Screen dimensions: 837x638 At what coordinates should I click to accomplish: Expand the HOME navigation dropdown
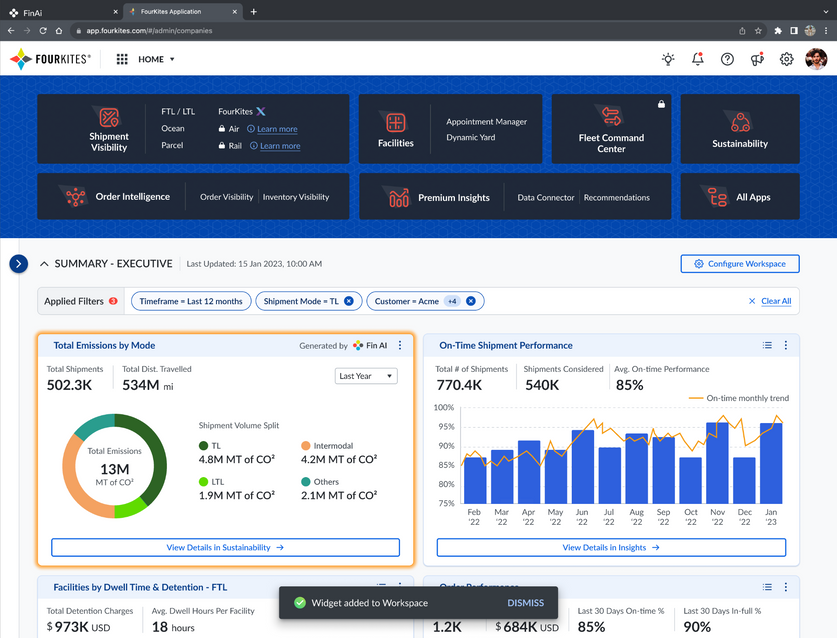tap(157, 59)
